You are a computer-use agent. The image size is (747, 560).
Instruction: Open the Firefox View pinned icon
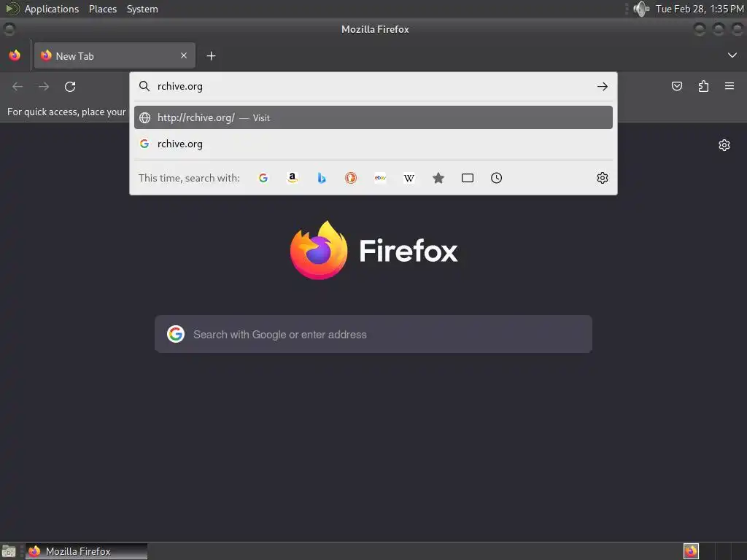coord(15,55)
